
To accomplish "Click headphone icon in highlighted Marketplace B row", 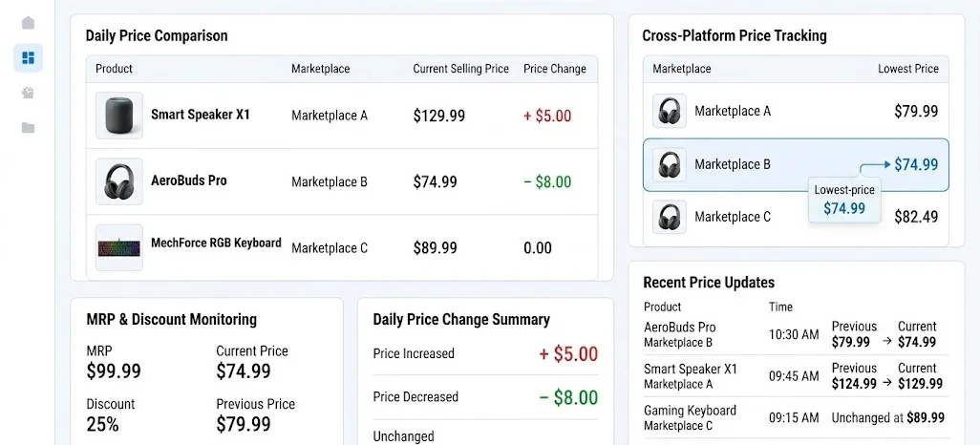I will [x=670, y=164].
